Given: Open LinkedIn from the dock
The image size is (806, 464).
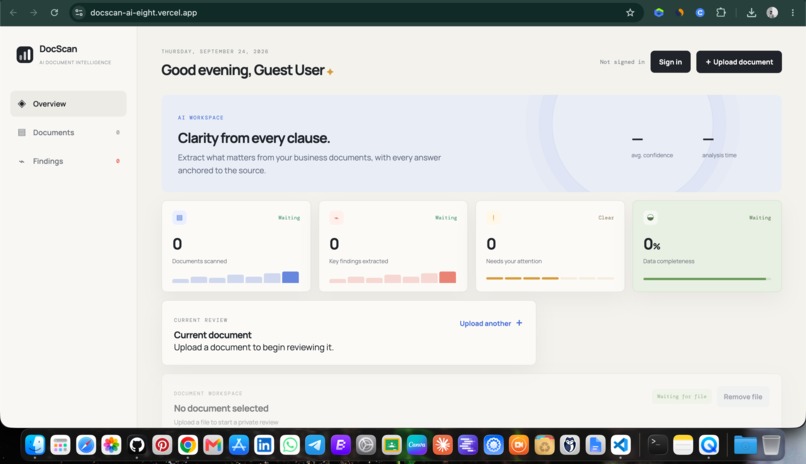Looking at the screenshot, I should coord(264,445).
